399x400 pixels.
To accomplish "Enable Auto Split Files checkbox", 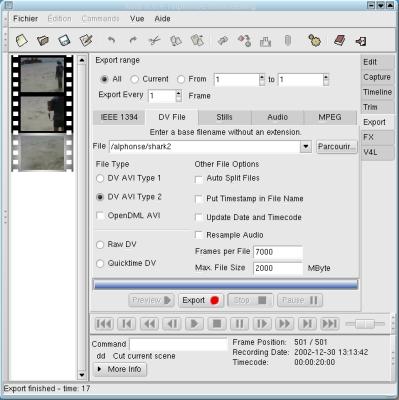I will click(x=199, y=179).
